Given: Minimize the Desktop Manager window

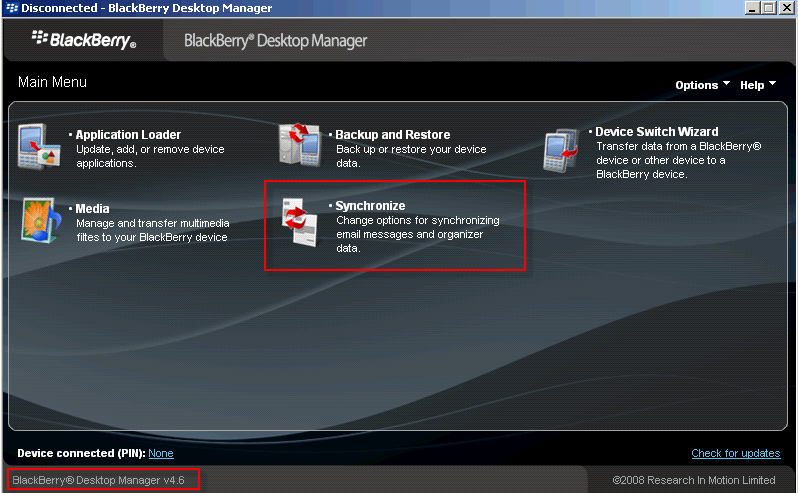Looking at the screenshot, I should 752,8.
